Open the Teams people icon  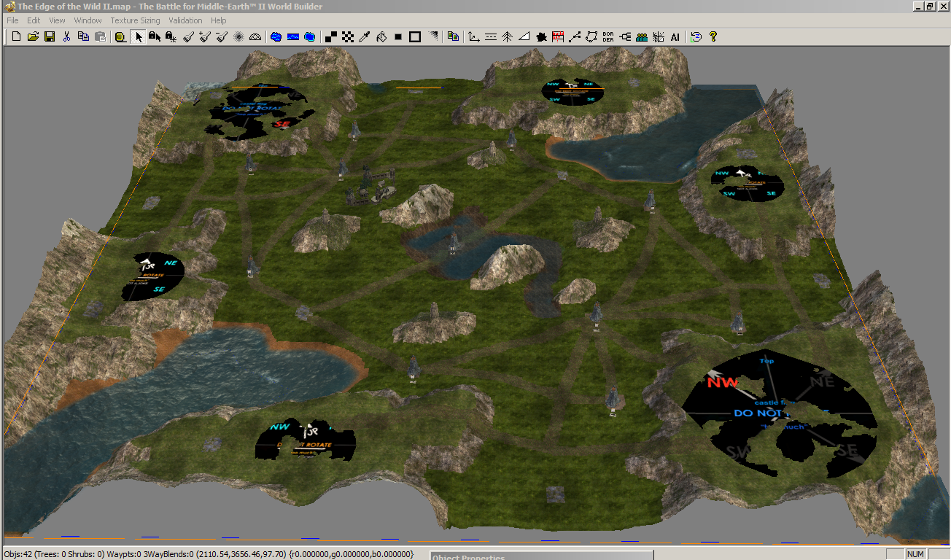[642, 36]
